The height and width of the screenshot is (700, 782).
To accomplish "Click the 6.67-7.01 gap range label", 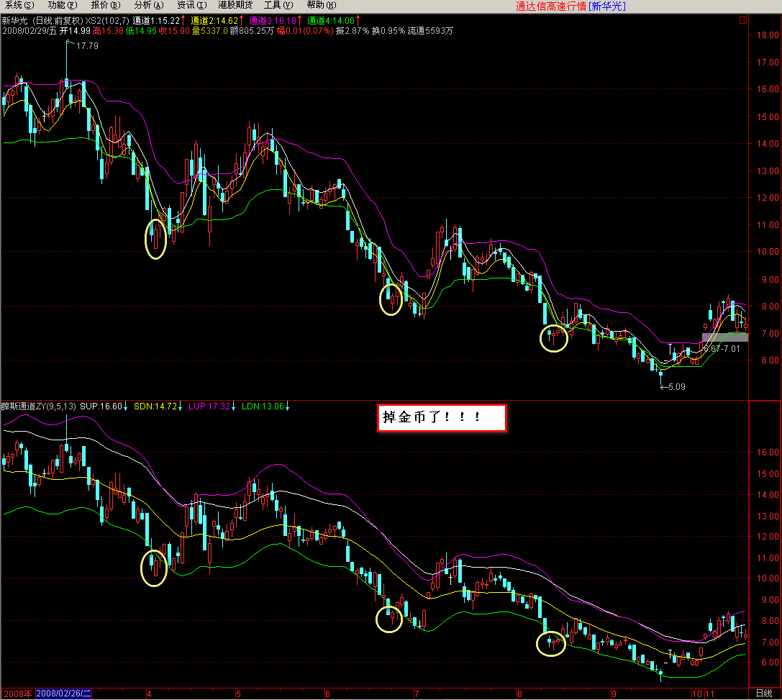I will [x=722, y=349].
